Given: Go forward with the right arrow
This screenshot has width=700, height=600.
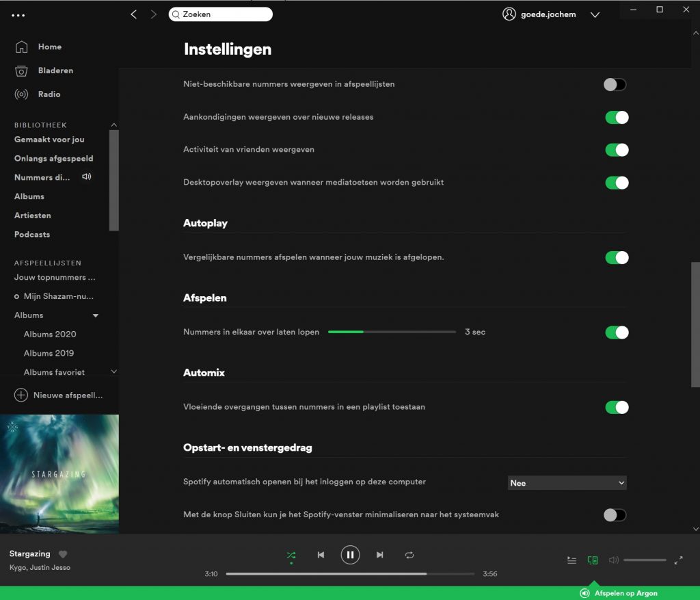Looking at the screenshot, I should point(154,14).
